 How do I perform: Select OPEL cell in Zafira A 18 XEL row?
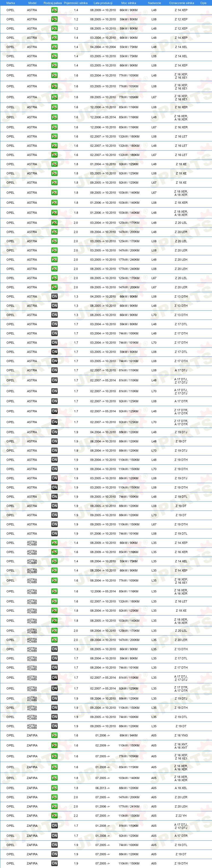[10, 788]
